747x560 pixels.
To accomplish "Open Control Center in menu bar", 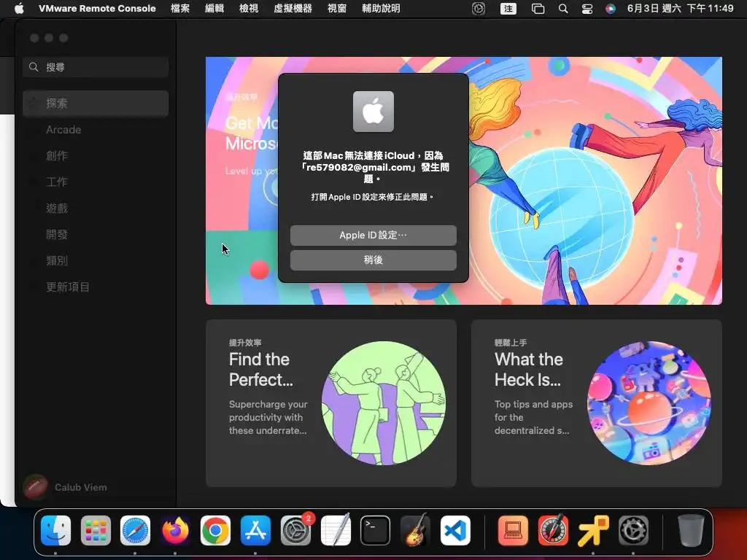I will (587, 9).
